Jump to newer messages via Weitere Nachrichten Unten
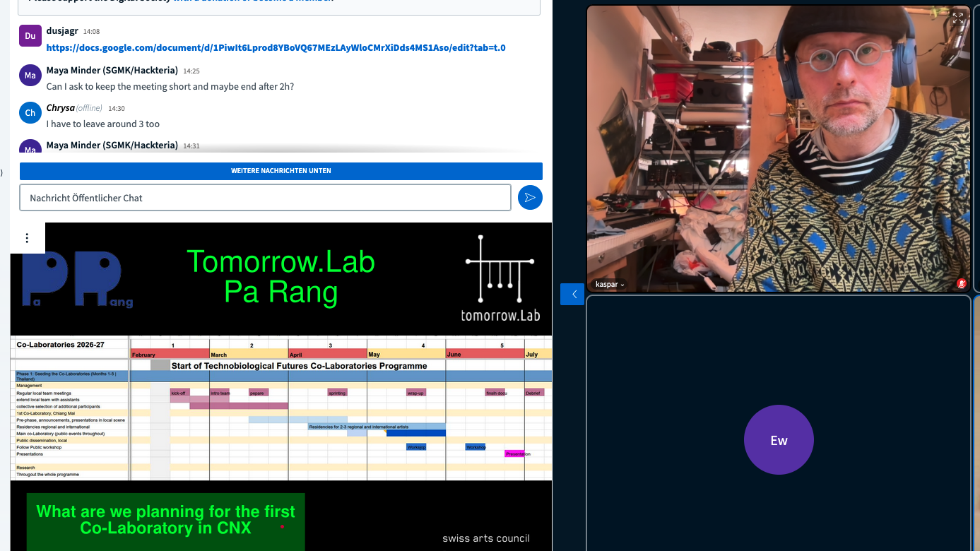Viewport: 980px width, 551px height. coord(281,171)
